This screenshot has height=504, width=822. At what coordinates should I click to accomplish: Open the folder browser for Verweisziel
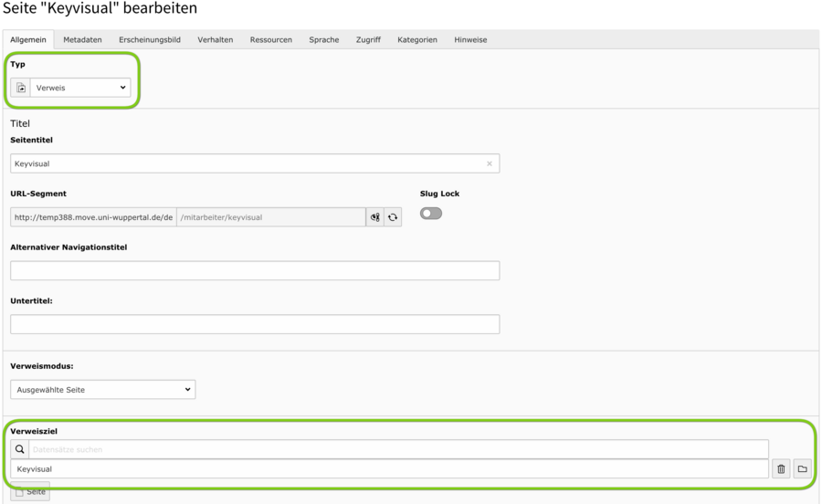802,469
